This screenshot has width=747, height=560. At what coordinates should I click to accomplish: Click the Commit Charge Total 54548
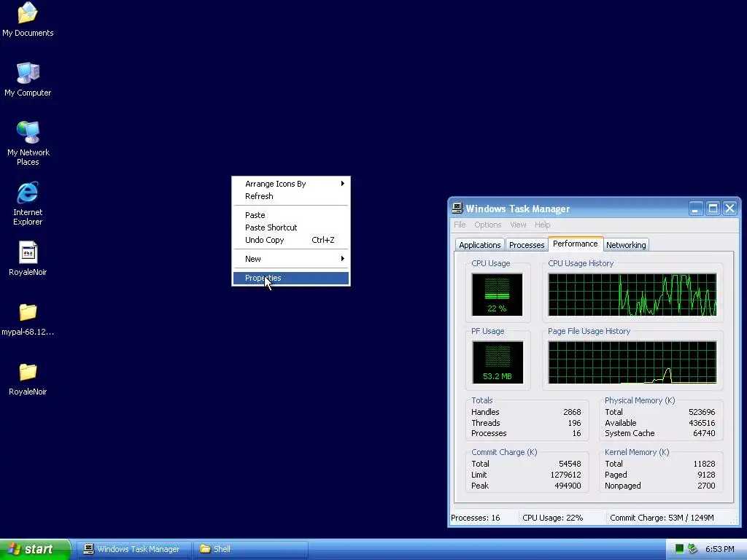pos(570,464)
